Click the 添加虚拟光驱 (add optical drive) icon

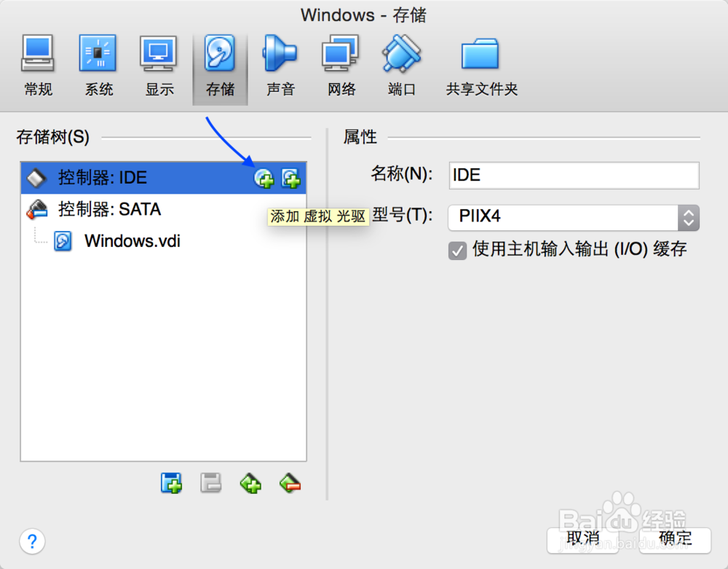point(264,177)
